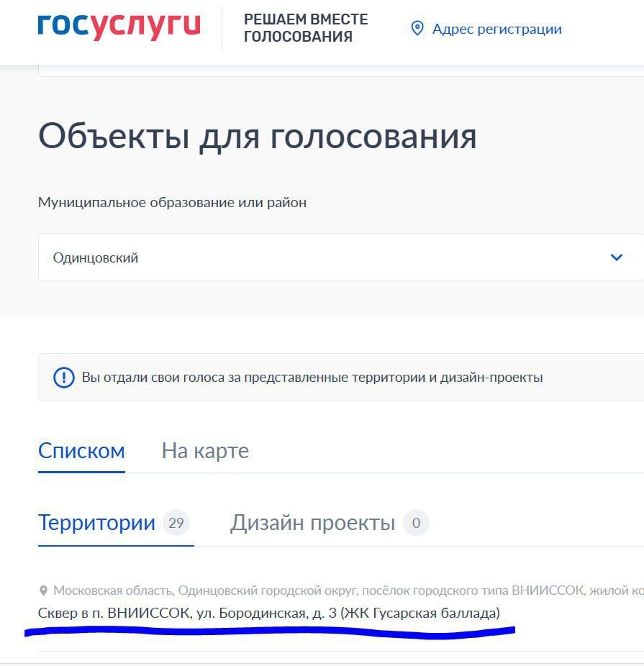
Task: Open the Госуслуги logo home link
Action: [119, 27]
